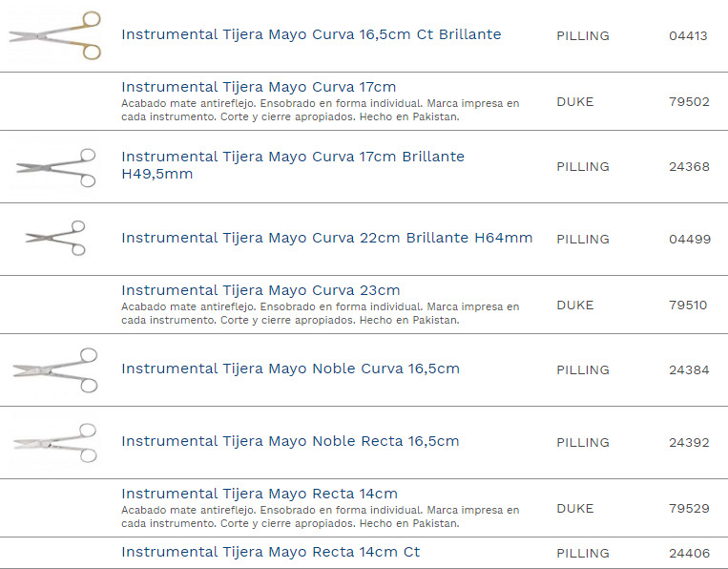Click the Mayo Curva 22cm Brillante scissors image
The width and height of the screenshot is (728, 569).
(56, 238)
